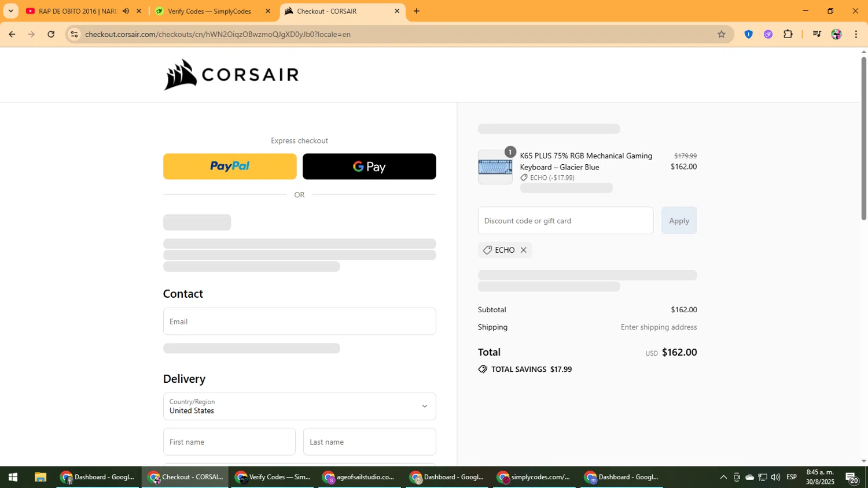Open the media controls button
The width and height of the screenshot is (868, 488).
click(816, 34)
